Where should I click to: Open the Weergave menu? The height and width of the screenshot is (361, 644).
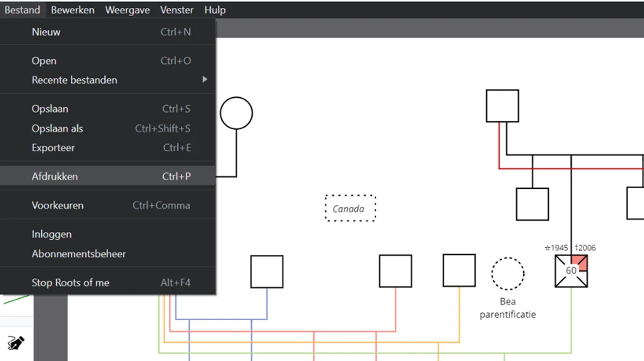click(127, 10)
